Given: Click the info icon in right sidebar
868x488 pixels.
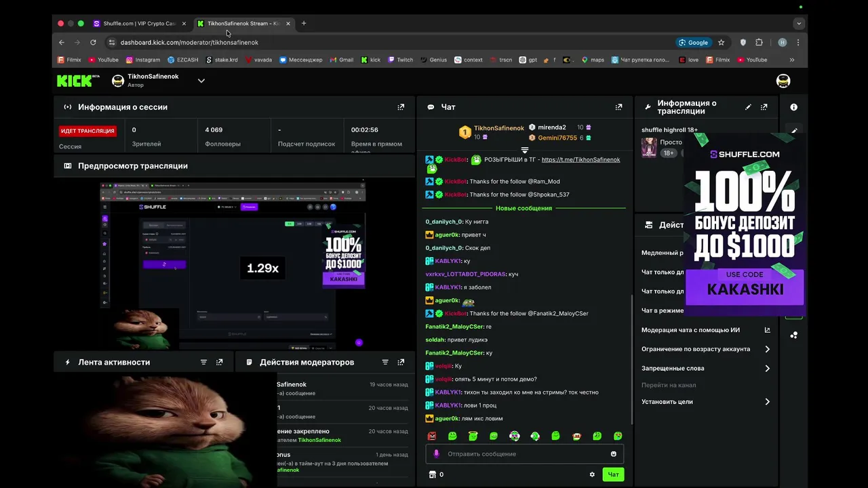Looking at the screenshot, I should [793, 107].
